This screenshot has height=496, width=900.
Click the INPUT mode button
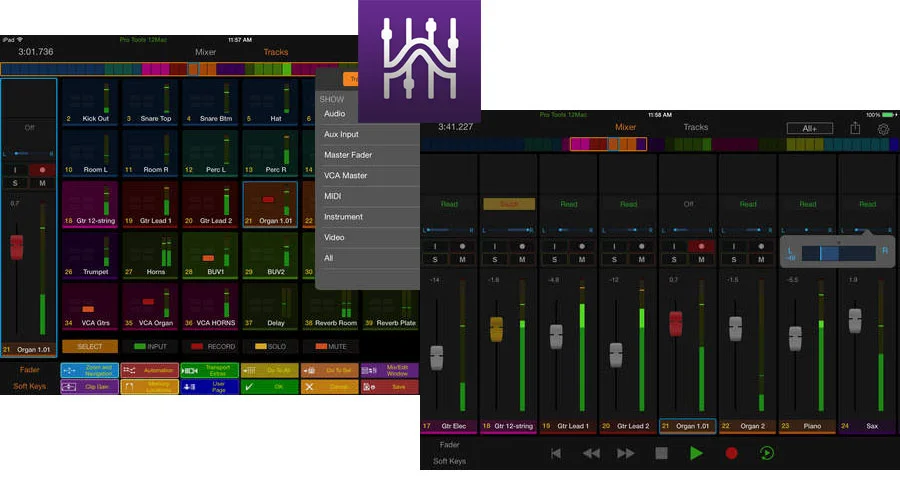click(150, 346)
